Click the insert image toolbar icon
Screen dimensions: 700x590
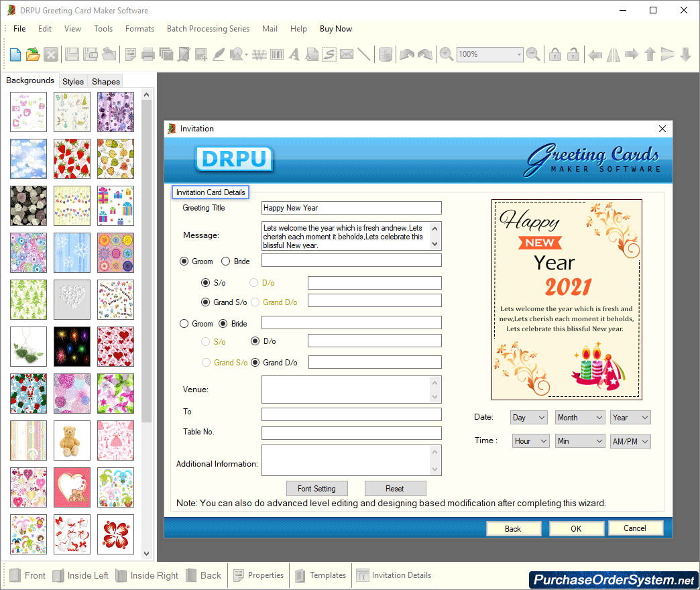pyautogui.click(x=201, y=54)
